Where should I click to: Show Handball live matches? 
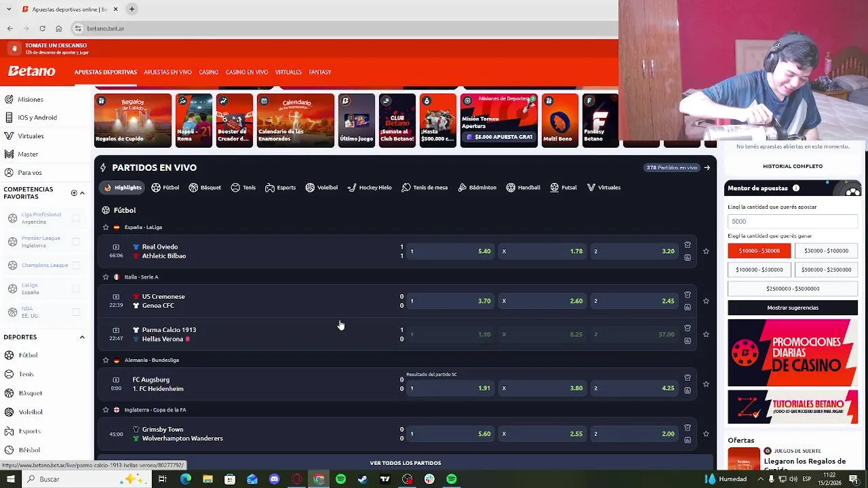coord(523,188)
